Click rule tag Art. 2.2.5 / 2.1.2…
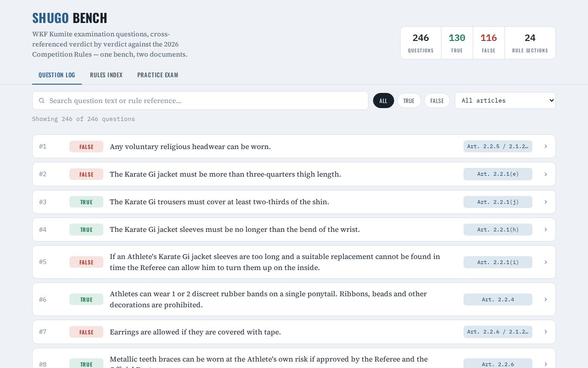Image resolution: width=588 pixels, height=368 pixels. 498,146
